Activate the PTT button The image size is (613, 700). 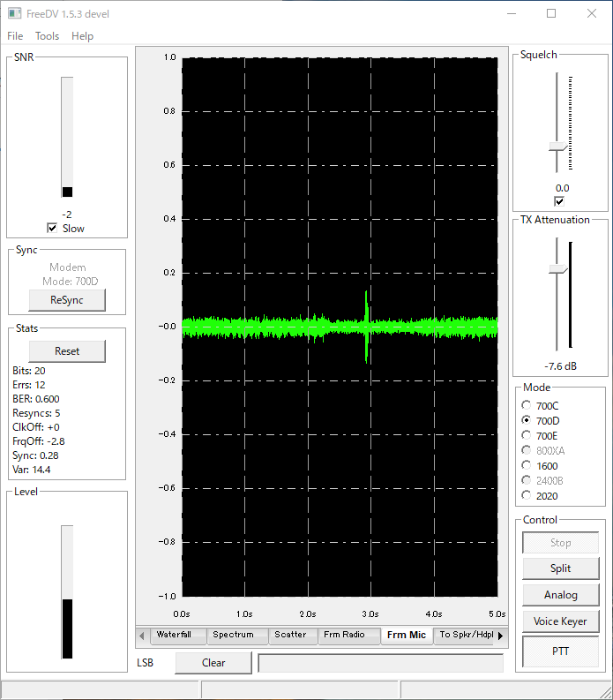[x=560, y=651]
